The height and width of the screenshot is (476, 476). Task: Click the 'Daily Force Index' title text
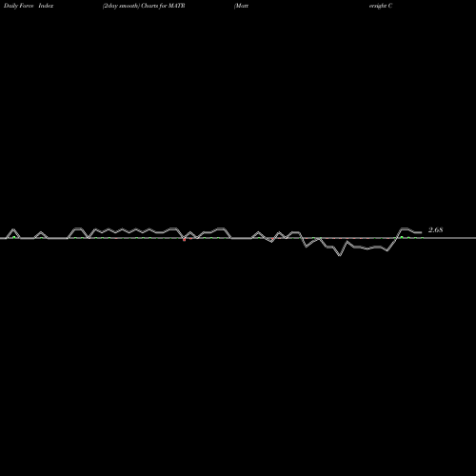pyautogui.click(x=29, y=6)
